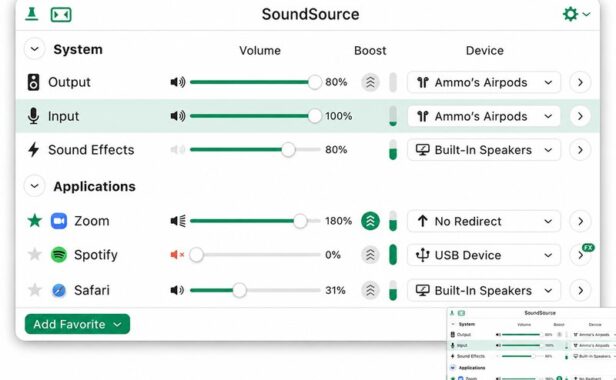The image size is (616, 380).
Task: Adjust the Sound Effects volume slider
Action: (x=255, y=150)
